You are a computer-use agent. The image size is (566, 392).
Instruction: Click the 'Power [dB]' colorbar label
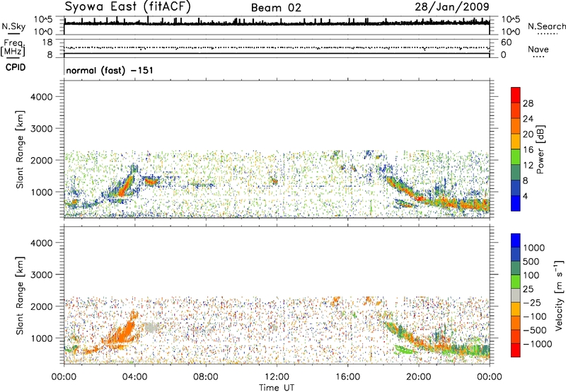coord(541,149)
